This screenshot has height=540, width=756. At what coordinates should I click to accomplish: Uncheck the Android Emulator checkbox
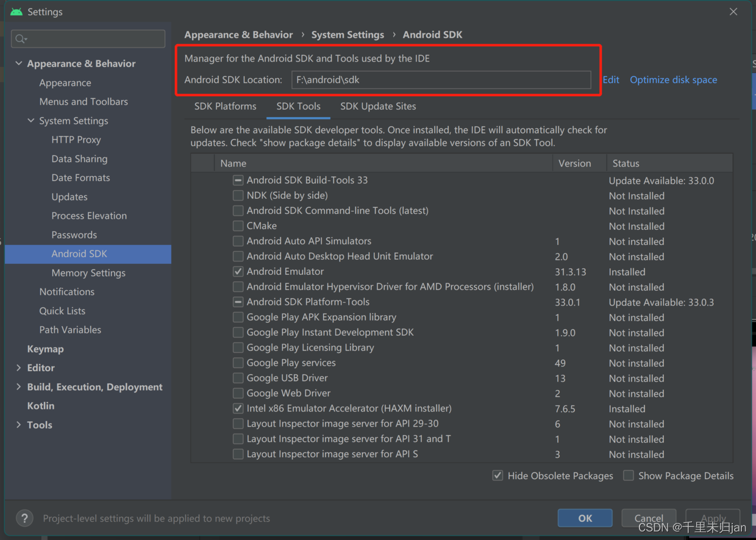238,272
